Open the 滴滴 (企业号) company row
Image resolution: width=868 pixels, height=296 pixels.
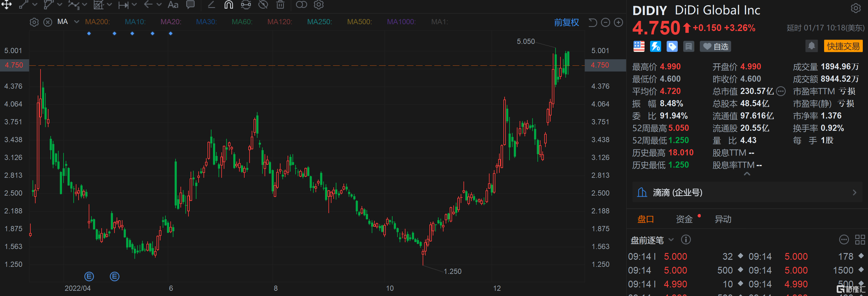(x=747, y=193)
